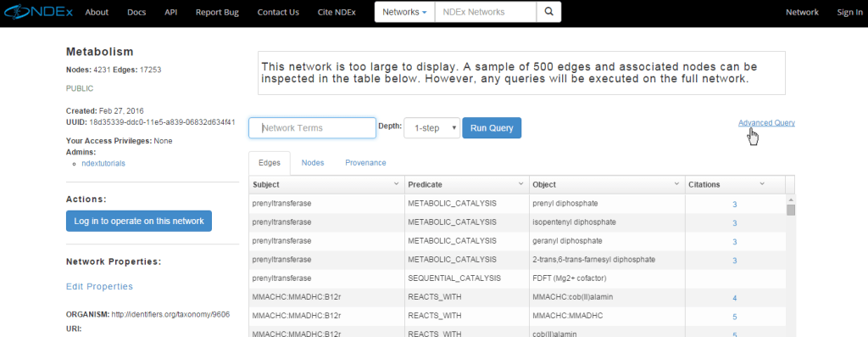Click the table scrollbar thumb
868x337 pixels.
pyautogui.click(x=791, y=210)
